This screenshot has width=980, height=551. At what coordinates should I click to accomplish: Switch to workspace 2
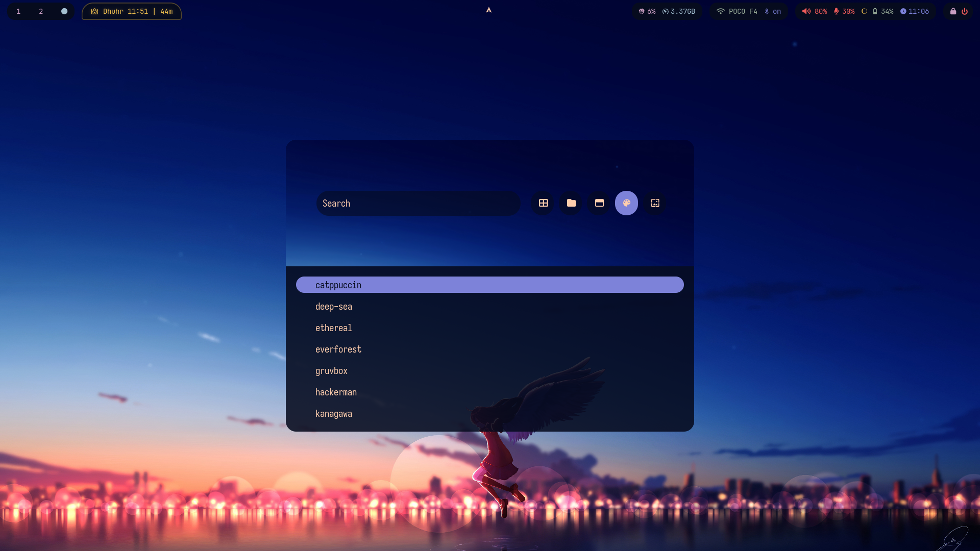coord(41,11)
